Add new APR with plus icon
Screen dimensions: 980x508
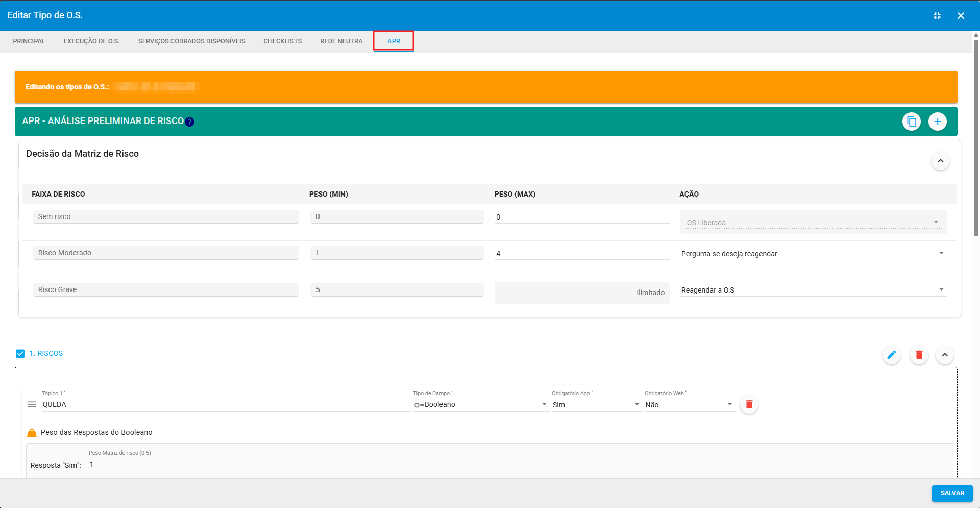[937, 122]
